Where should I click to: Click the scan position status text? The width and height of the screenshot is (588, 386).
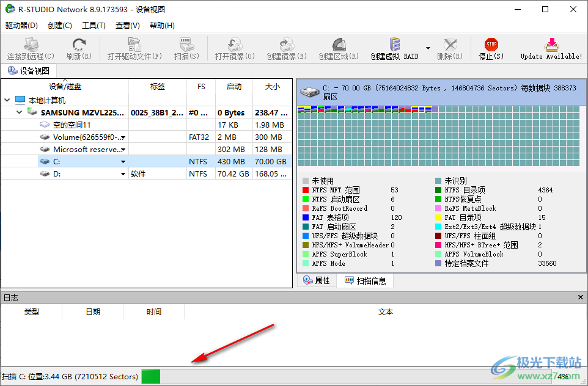pyautogui.click(x=70, y=377)
